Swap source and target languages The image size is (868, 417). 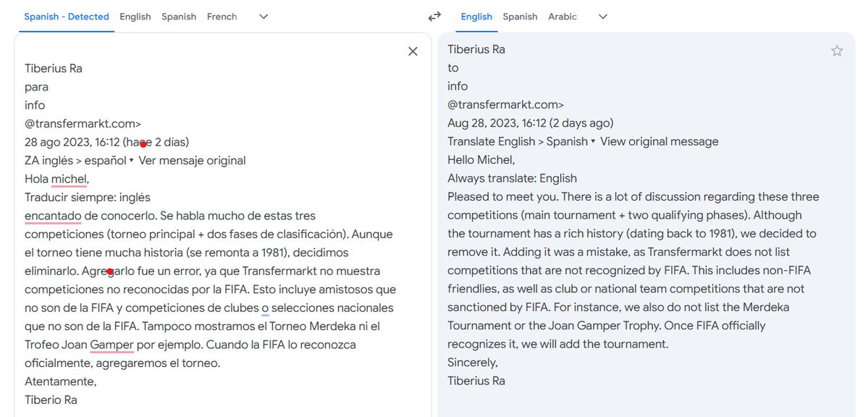(x=434, y=17)
